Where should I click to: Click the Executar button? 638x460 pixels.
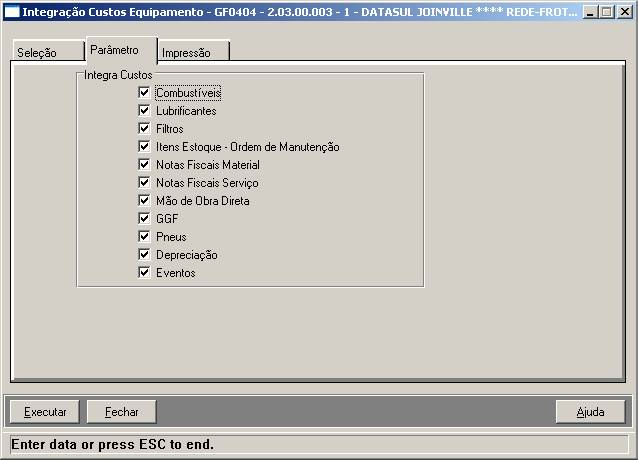pyautogui.click(x=45, y=412)
